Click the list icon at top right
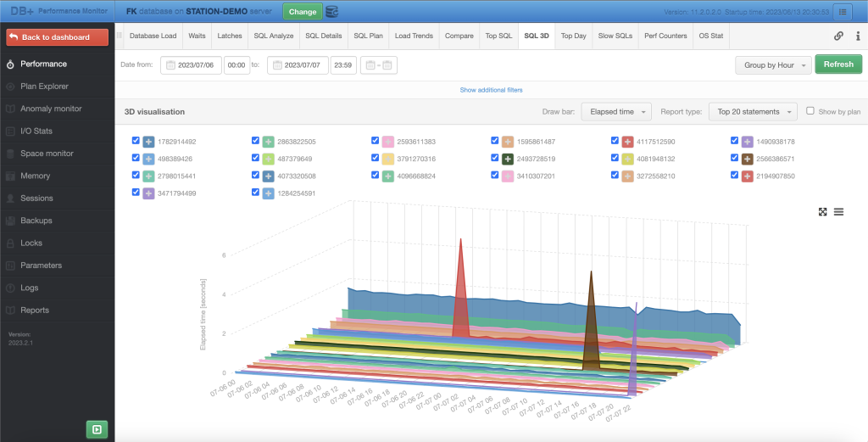The width and height of the screenshot is (868, 442). 843,11
